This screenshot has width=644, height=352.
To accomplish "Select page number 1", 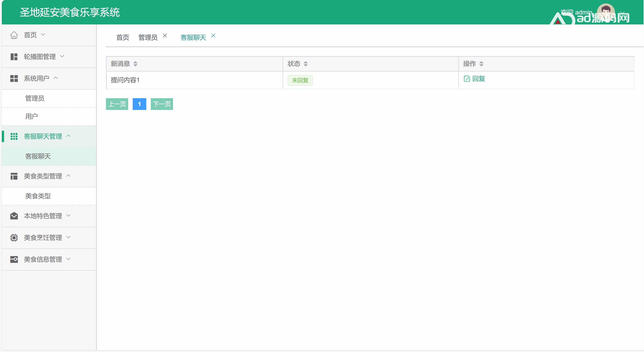I will click(x=139, y=104).
